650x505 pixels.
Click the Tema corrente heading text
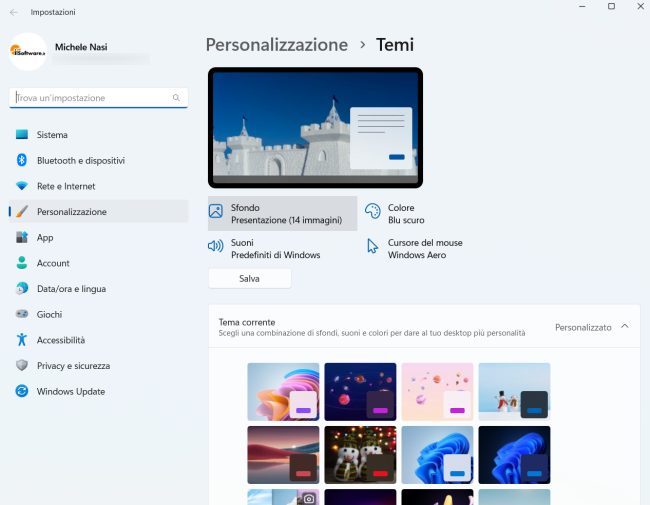[247, 322]
